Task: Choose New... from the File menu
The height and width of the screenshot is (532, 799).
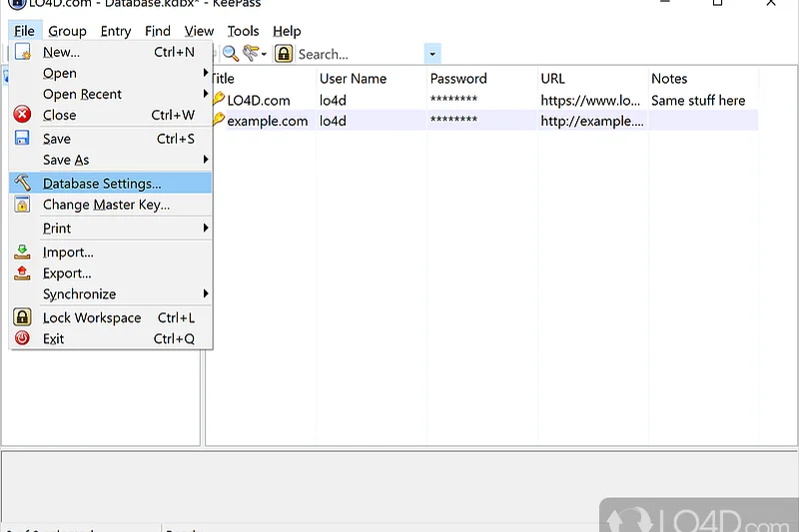Action: pyautogui.click(x=111, y=52)
